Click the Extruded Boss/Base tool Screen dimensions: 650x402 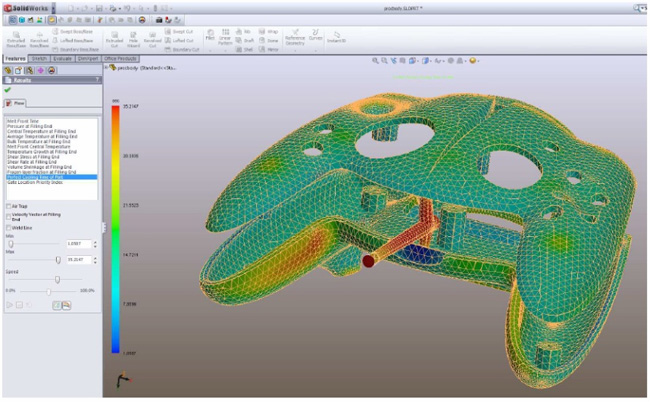tap(16, 39)
